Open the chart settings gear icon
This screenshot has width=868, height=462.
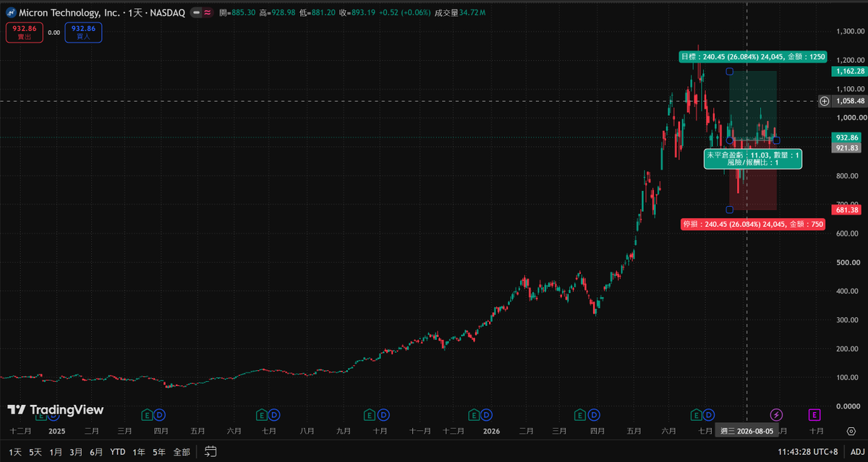coord(851,432)
